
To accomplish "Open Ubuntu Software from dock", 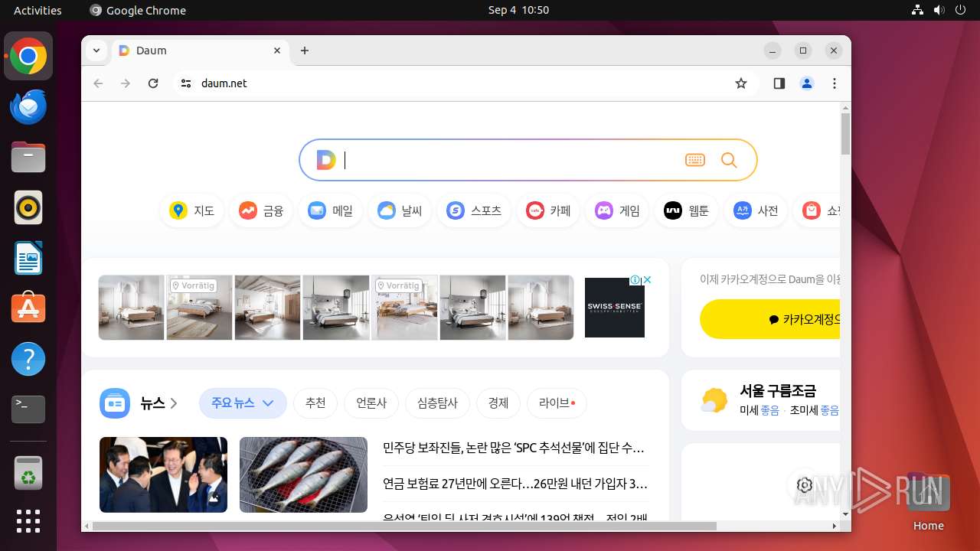I will click(28, 308).
